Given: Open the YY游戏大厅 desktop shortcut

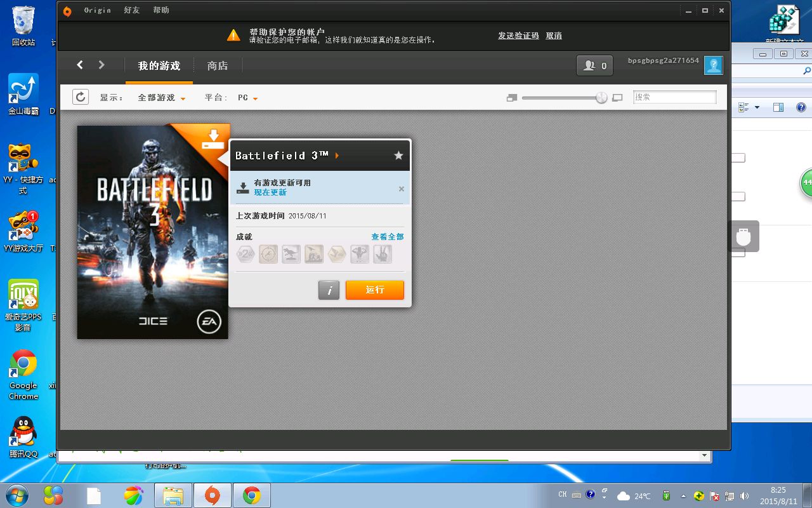Looking at the screenshot, I should coord(23,232).
